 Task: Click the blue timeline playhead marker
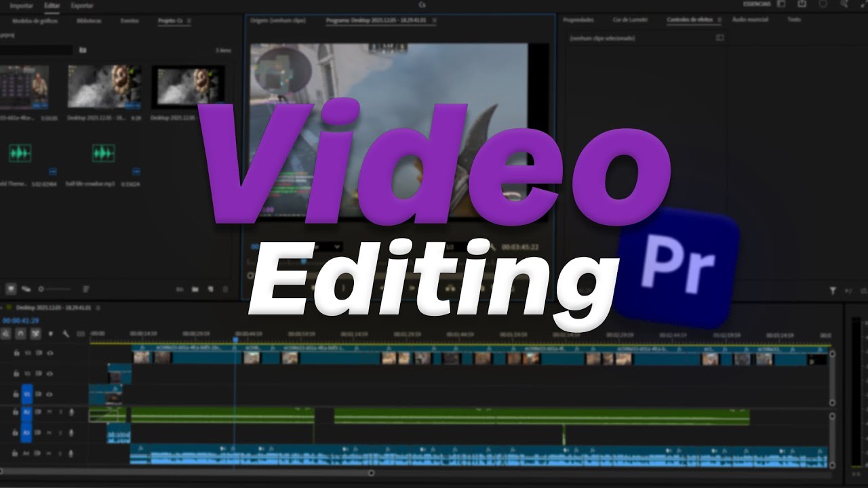tap(236, 340)
